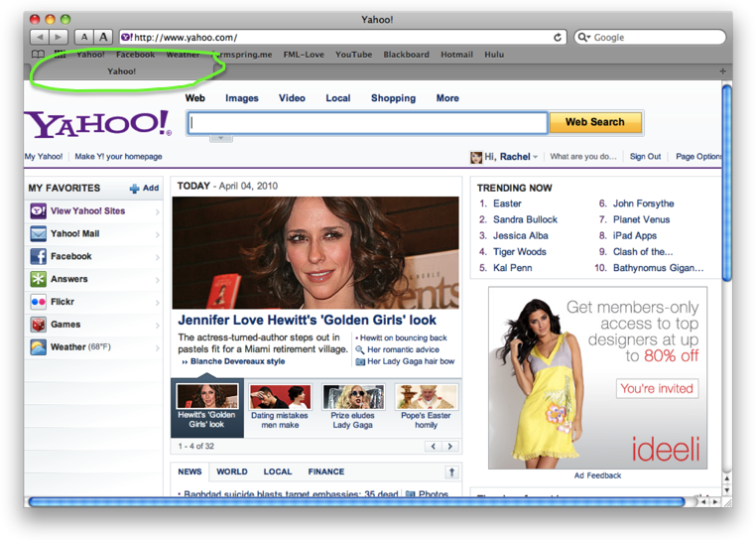
Task: Click the Yahoo! Mail envelope icon
Action: click(38, 233)
